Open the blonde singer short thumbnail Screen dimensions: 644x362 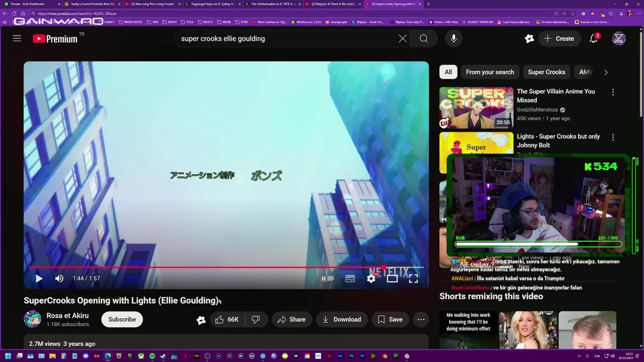click(x=528, y=330)
